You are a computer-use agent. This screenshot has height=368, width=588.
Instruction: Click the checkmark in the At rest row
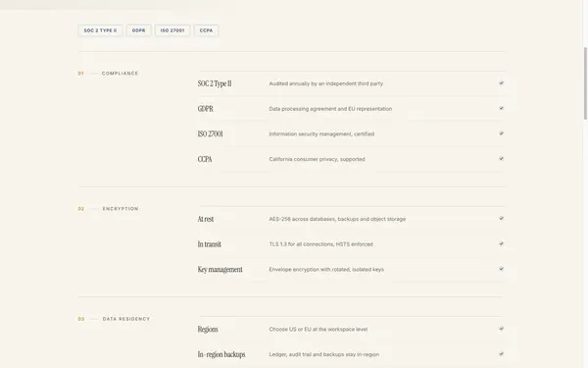[x=502, y=218]
